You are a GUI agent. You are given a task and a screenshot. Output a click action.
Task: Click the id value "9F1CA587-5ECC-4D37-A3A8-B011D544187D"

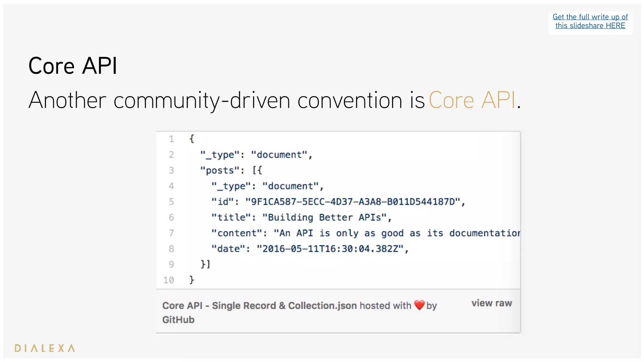point(353,202)
